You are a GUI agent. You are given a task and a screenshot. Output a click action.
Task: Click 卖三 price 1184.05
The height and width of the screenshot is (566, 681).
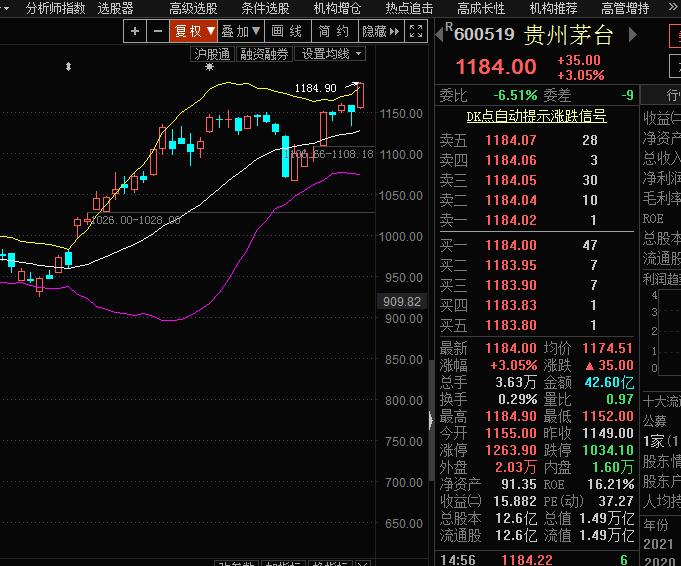pos(511,180)
